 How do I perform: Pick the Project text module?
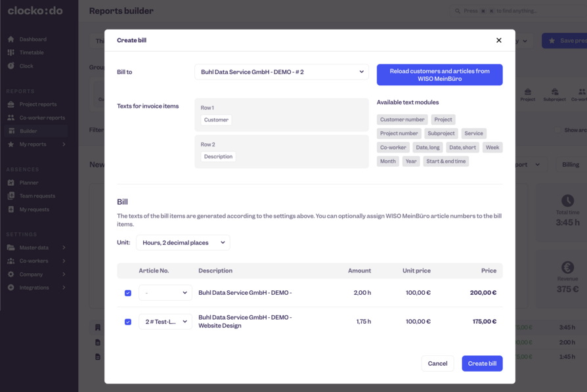(443, 120)
